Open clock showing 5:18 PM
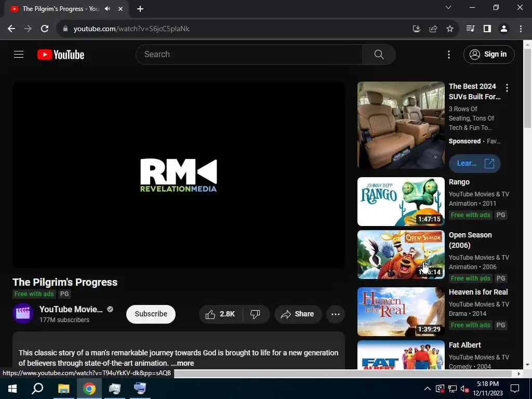This screenshot has height=399, width=532. click(x=488, y=389)
